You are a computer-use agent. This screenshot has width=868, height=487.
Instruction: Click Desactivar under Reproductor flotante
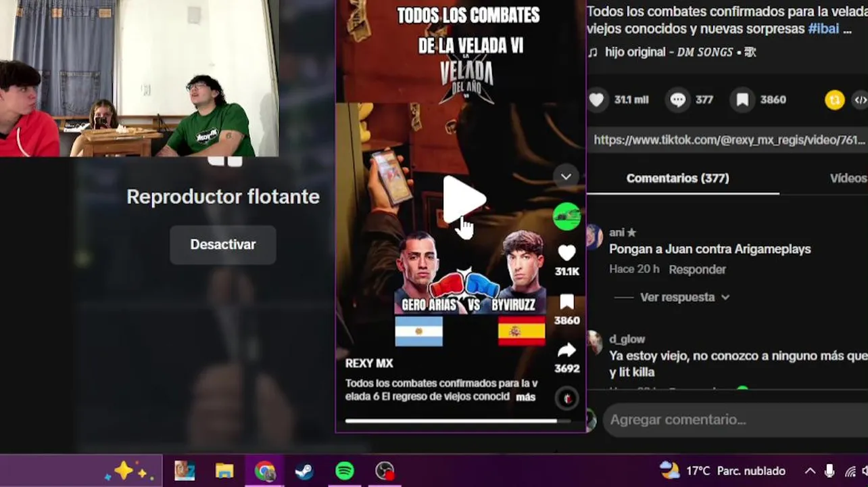click(x=222, y=244)
